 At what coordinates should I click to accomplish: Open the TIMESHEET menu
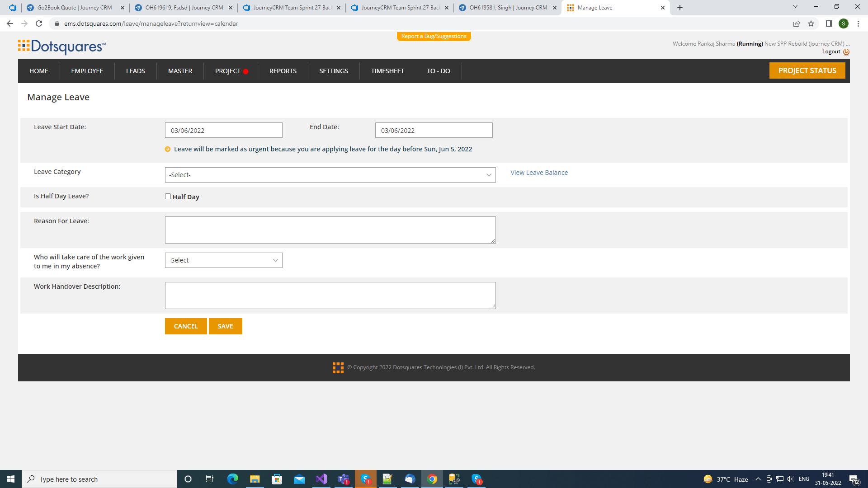[387, 71]
